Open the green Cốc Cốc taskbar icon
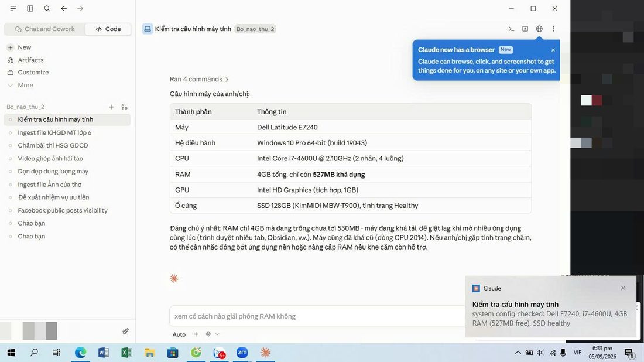The image size is (644, 362). [196, 353]
